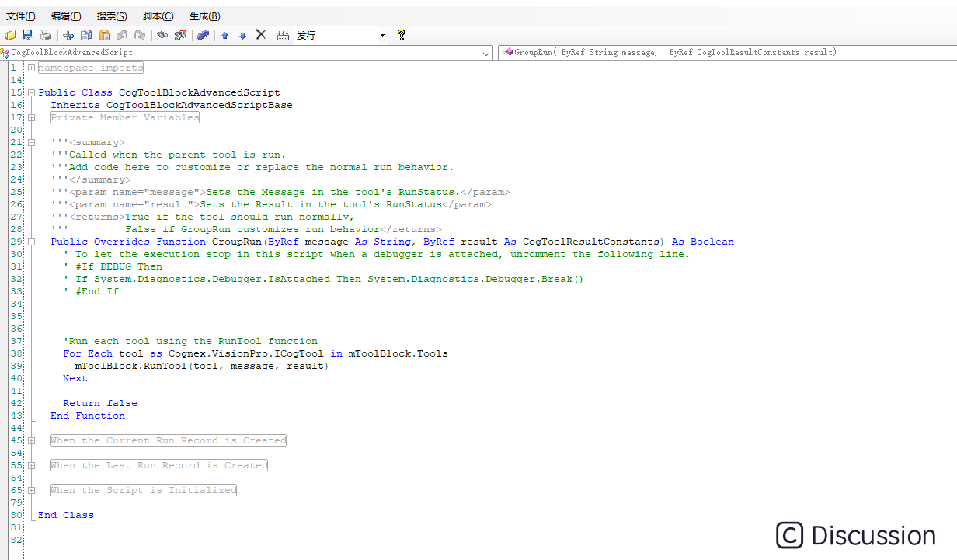Click the 'Inherits CogToolBlockAdvancedScriptBase' line
The width and height of the screenshot is (957, 560).
click(172, 105)
